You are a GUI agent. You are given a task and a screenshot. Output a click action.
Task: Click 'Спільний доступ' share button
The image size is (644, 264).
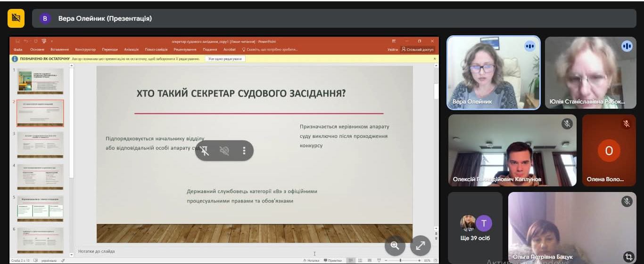coord(417,49)
